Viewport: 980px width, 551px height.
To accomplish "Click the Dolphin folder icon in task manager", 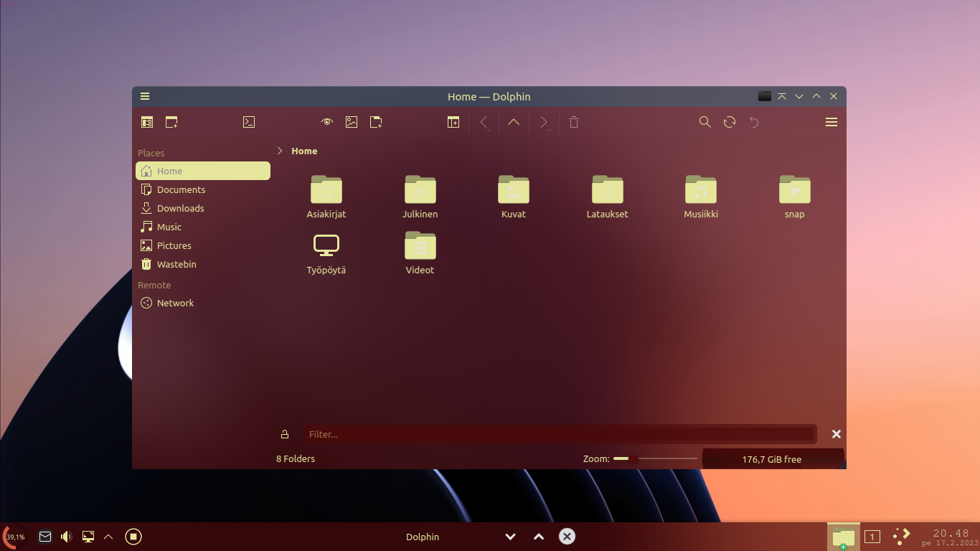I will (x=844, y=537).
